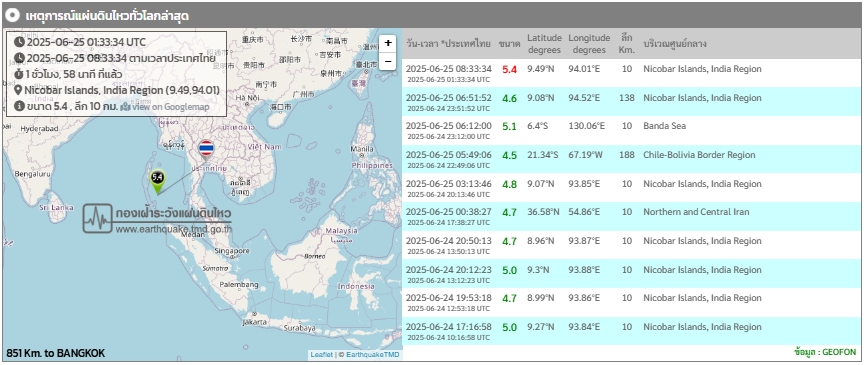Click the location pin icon in popup

[18, 90]
